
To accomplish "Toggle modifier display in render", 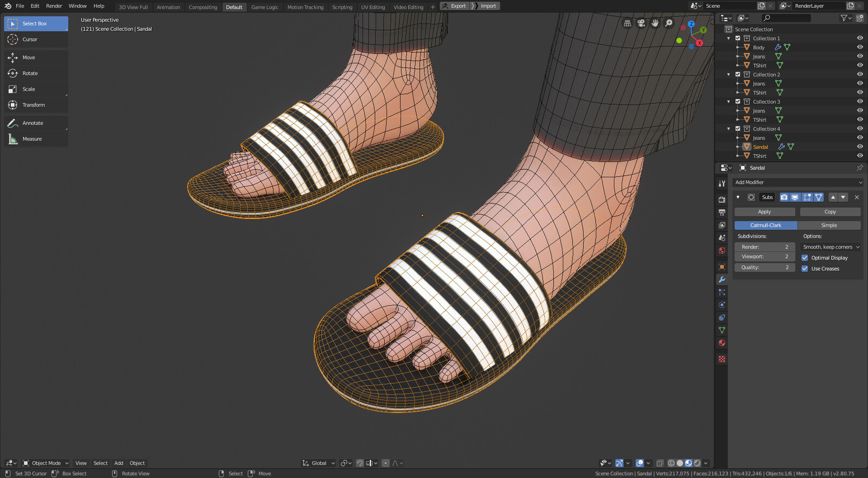I will [x=784, y=197].
